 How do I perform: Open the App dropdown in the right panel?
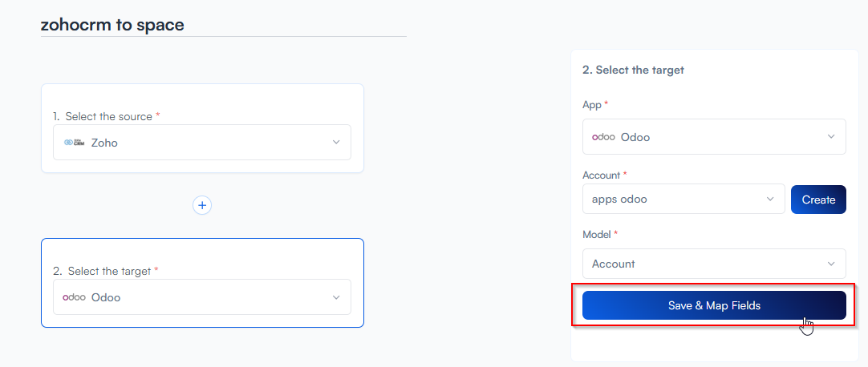tap(714, 137)
